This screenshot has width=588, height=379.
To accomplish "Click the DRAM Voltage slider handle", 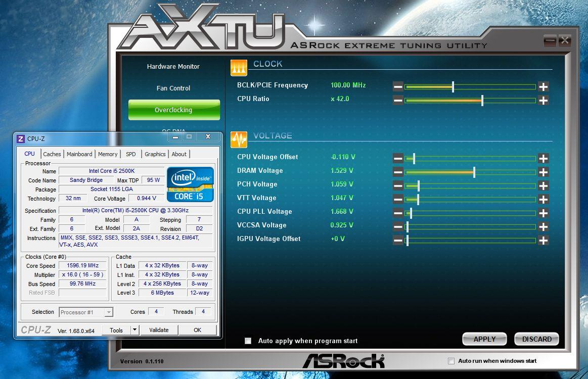I will point(474,172).
